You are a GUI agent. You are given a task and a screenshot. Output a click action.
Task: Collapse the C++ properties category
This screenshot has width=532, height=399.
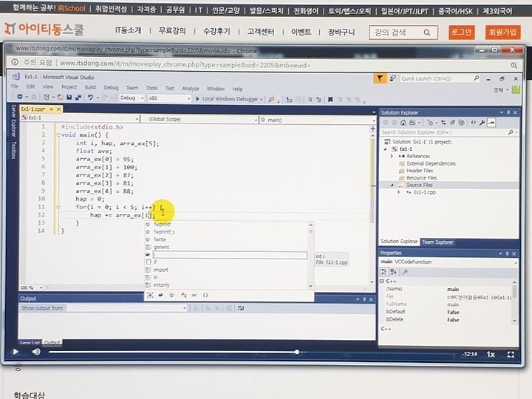[x=382, y=282]
